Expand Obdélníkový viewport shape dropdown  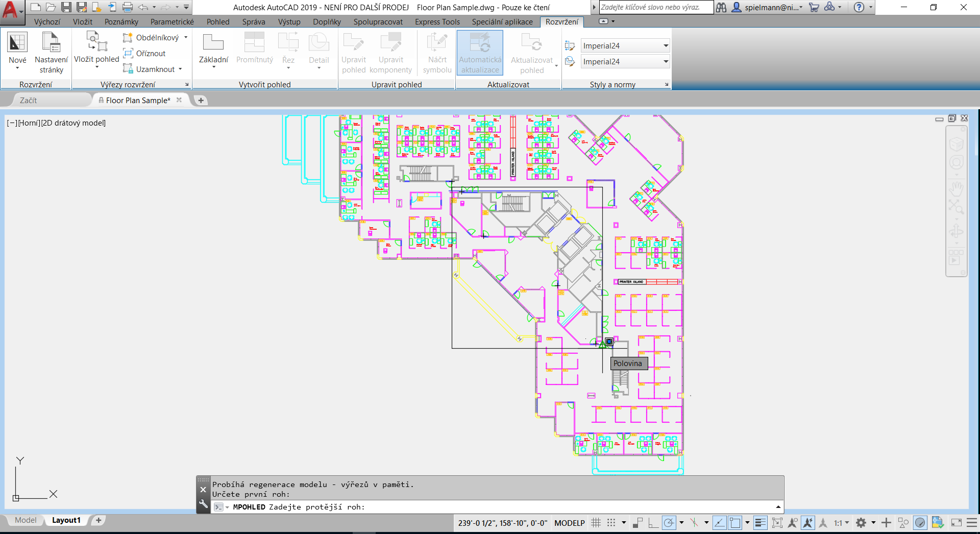click(186, 37)
